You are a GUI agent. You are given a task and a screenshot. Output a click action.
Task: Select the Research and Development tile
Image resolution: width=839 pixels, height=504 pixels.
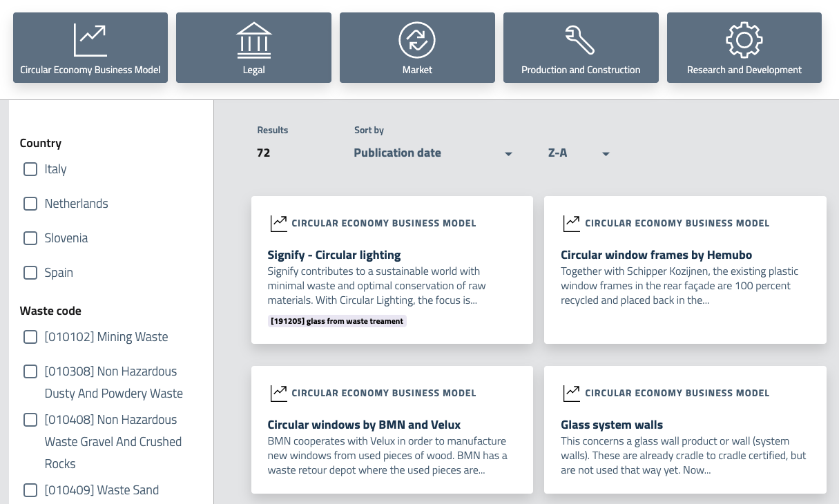pos(744,48)
